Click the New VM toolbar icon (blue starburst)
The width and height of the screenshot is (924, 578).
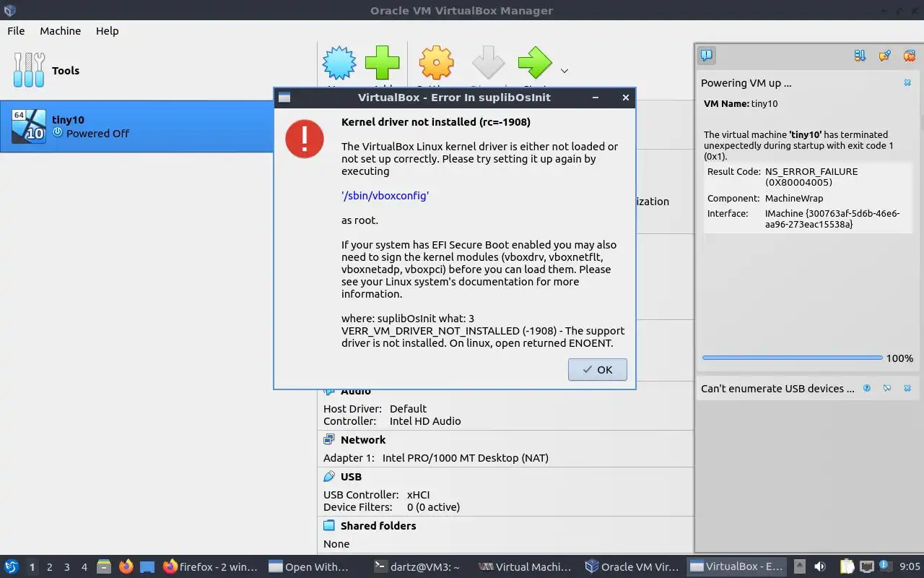[x=339, y=64]
